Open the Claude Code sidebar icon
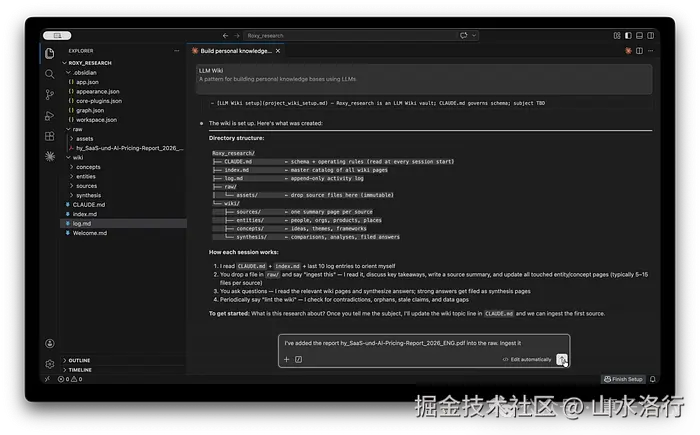Viewport: 700px width, 435px height. point(50,156)
